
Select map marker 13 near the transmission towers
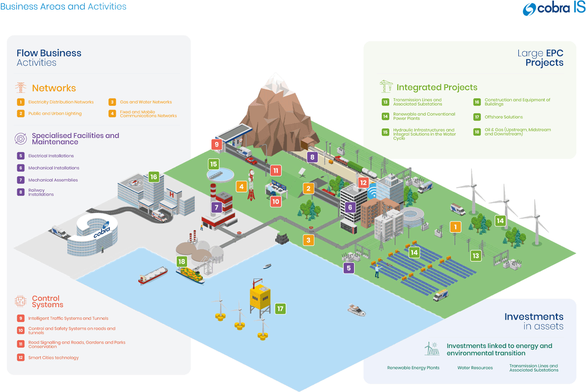coord(476,256)
